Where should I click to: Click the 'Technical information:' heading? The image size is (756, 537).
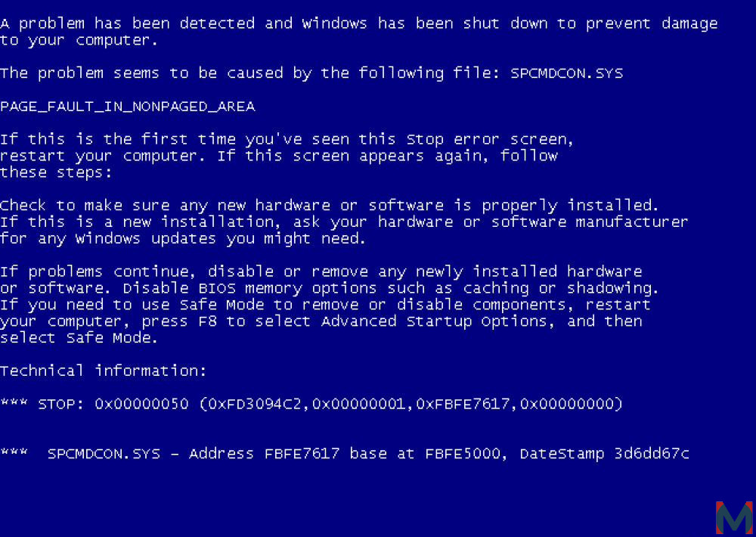[x=103, y=371]
